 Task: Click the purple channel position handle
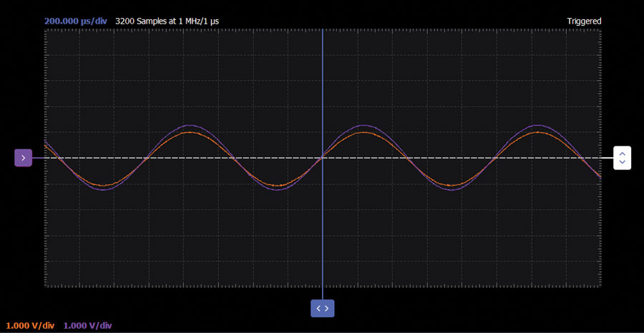tap(23, 158)
